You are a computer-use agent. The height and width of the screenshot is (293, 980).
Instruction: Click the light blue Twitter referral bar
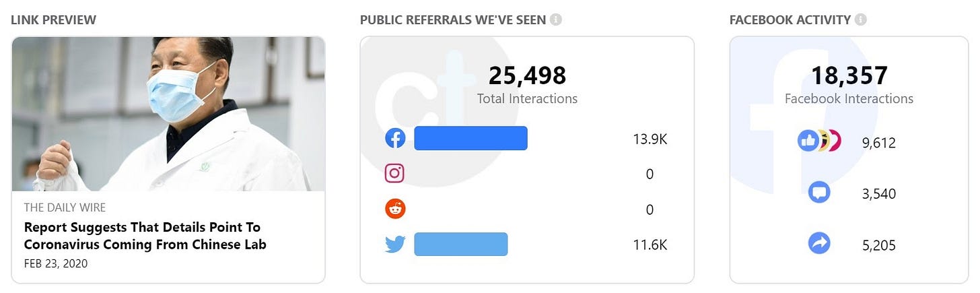pos(460,244)
